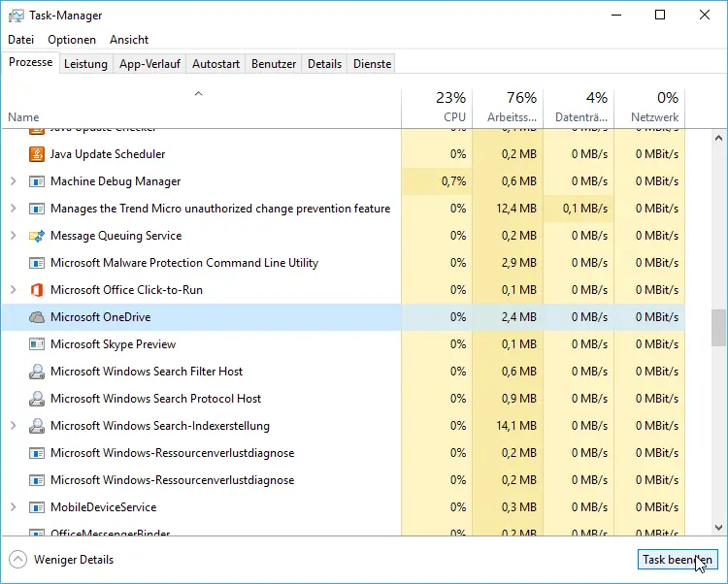Click the Message Queuing Service envelope icon
The height and width of the screenshot is (584, 728).
37,236
